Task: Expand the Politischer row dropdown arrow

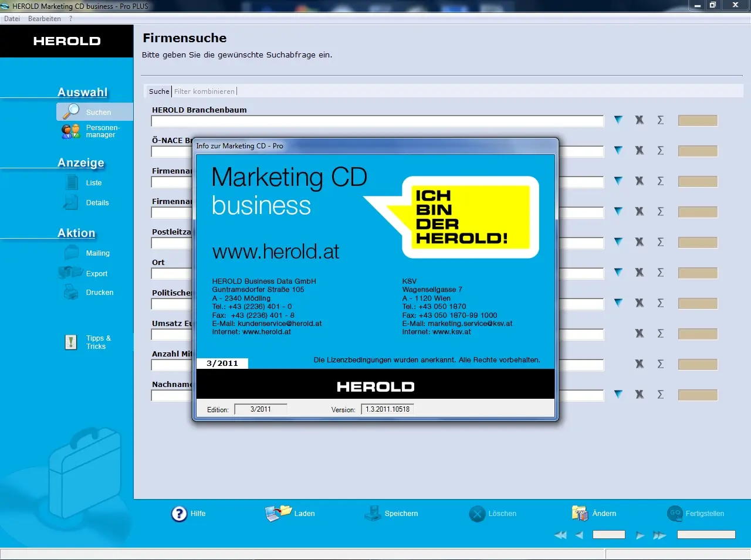Action: pos(618,303)
